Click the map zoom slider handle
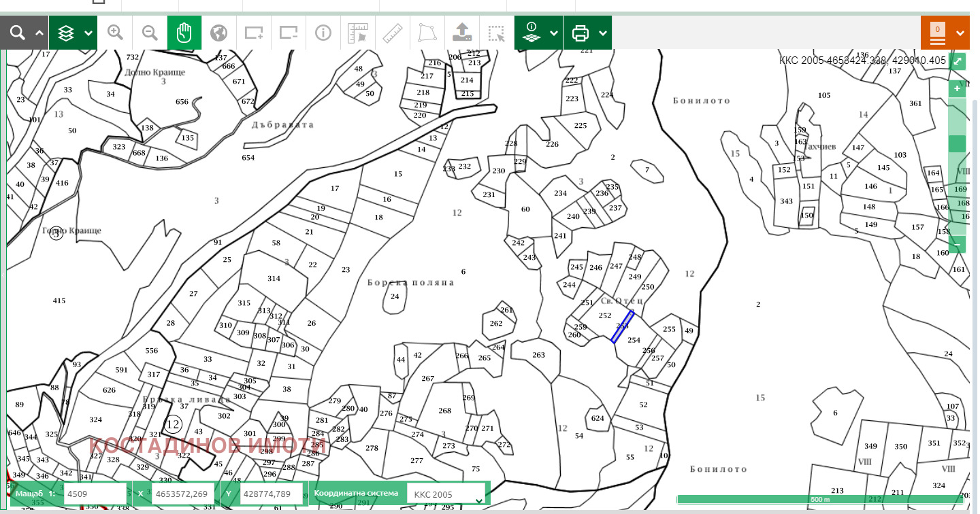This screenshot has width=980, height=514. (x=958, y=143)
